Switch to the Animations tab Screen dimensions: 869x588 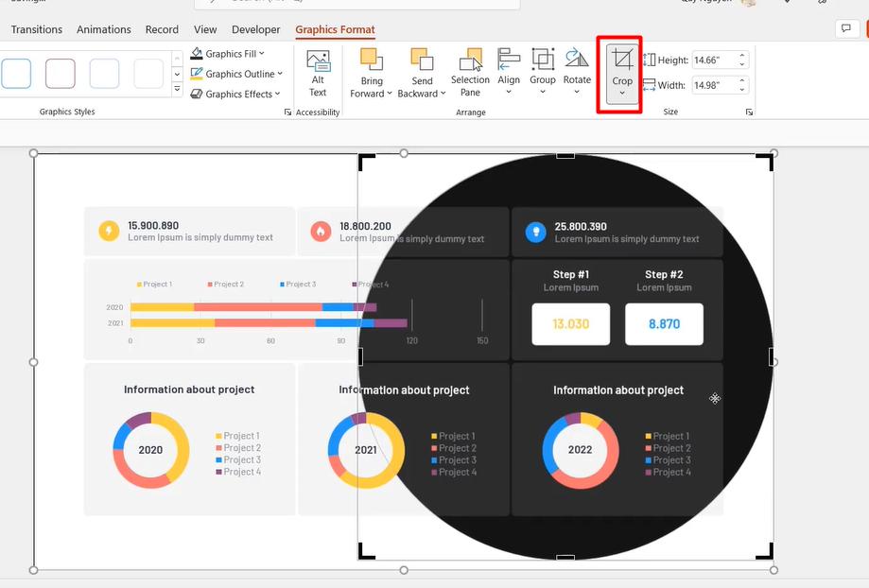pyautogui.click(x=103, y=29)
